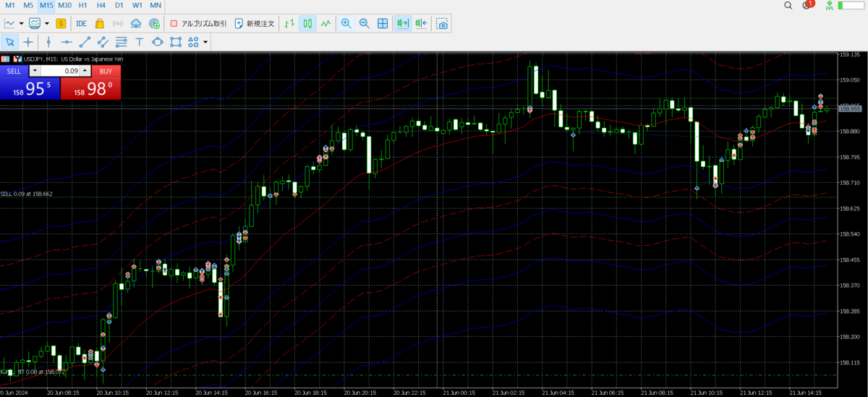Click the chart table icon beside USDJPY

click(x=5, y=59)
